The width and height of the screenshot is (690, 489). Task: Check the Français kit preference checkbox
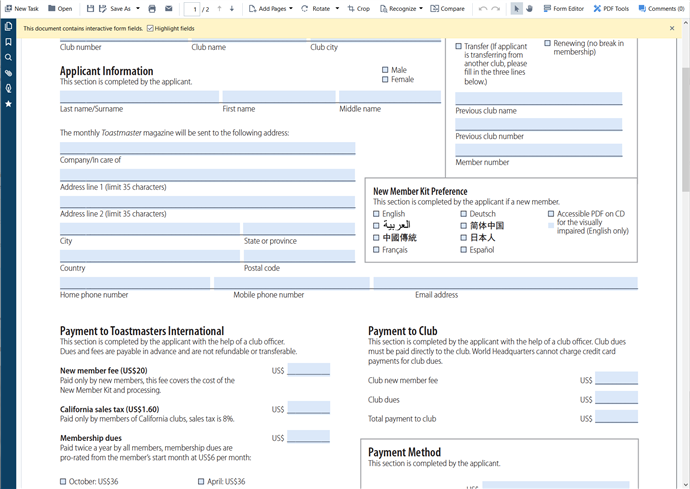pyautogui.click(x=376, y=250)
